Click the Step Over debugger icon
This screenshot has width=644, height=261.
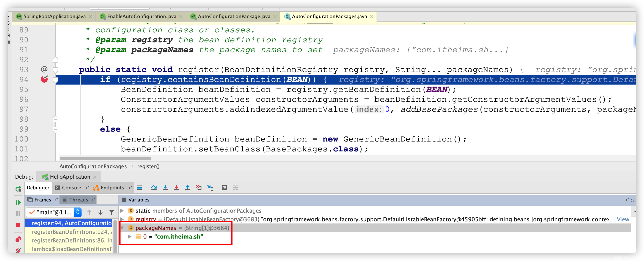pyautogui.click(x=154, y=187)
